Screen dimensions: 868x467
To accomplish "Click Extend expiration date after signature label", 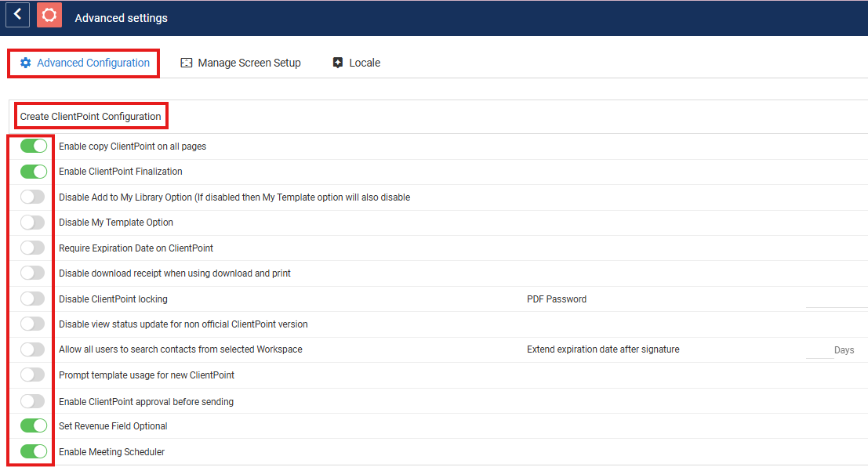I will pyautogui.click(x=603, y=349).
